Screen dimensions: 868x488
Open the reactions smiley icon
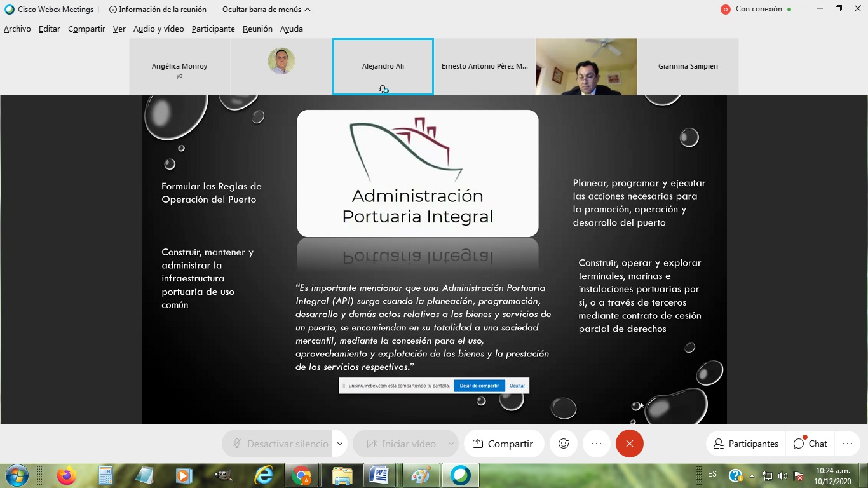click(x=564, y=444)
